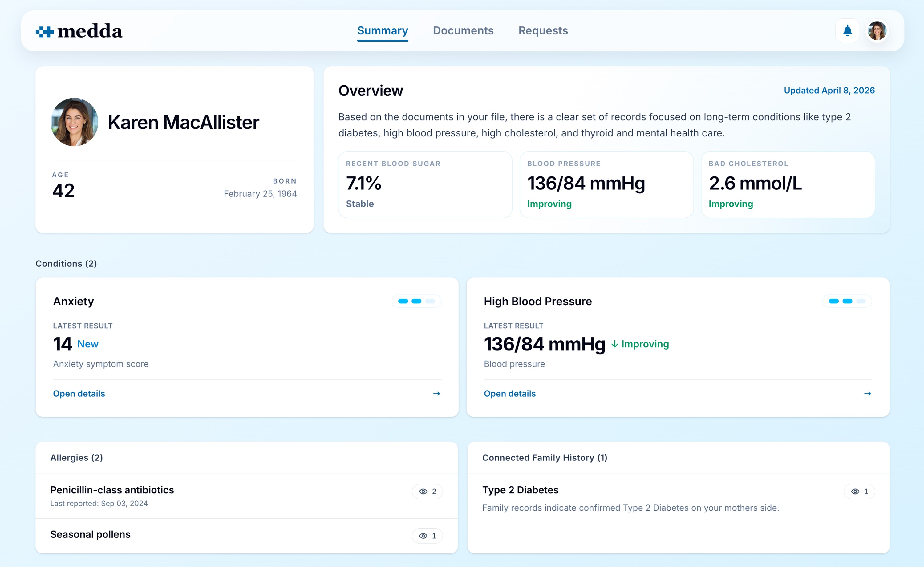Switch to the Requests tab
The width and height of the screenshot is (924, 567).
543,31
